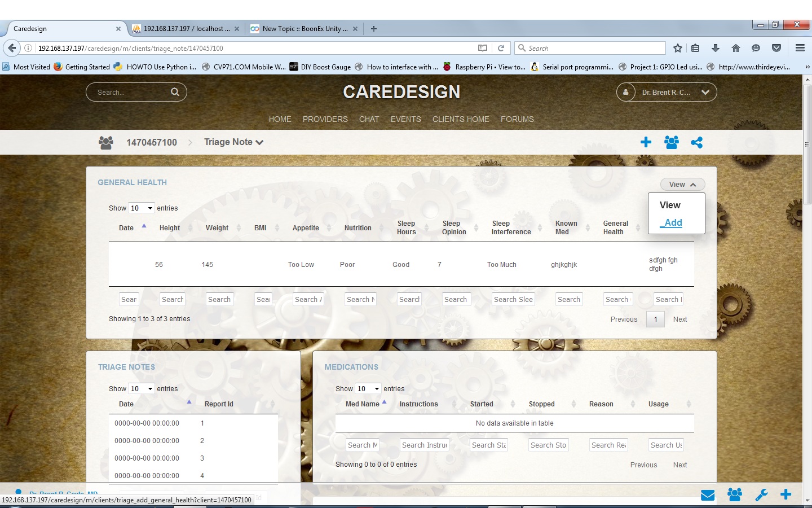Click the envelope icon in bottom bar
This screenshot has height=508, width=812.
coord(708,495)
